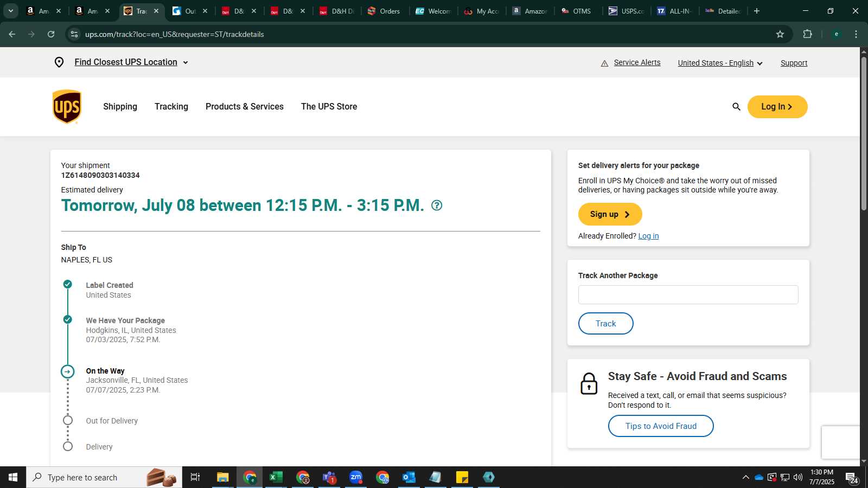868x488 pixels.
Task: Click tracking number 1Z6148090303140334
Action: pos(100,175)
